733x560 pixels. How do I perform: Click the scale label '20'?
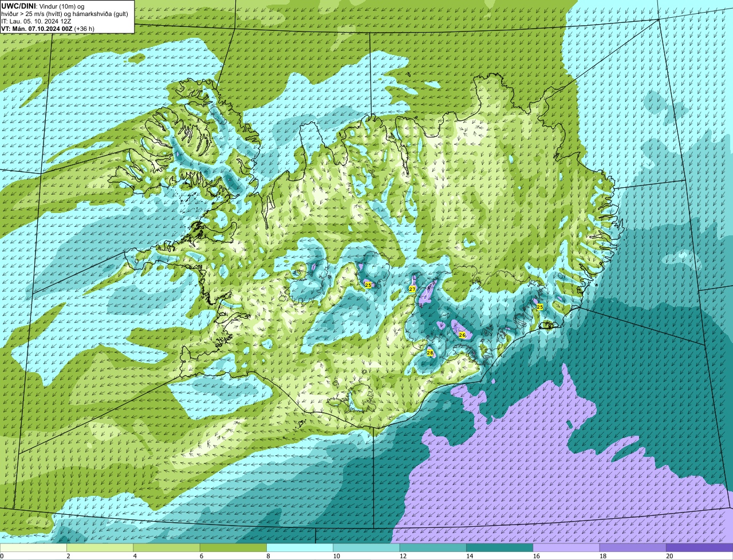coord(669,555)
